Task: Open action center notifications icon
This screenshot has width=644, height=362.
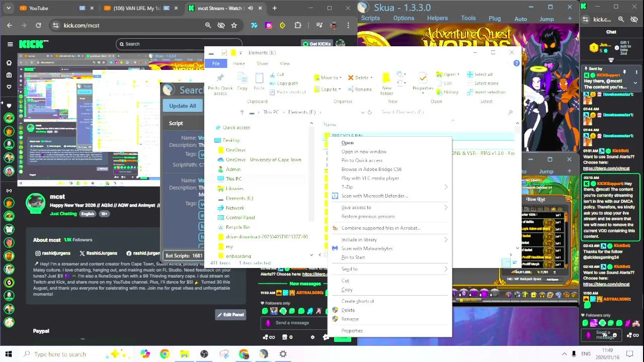Action: click(629, 354)
